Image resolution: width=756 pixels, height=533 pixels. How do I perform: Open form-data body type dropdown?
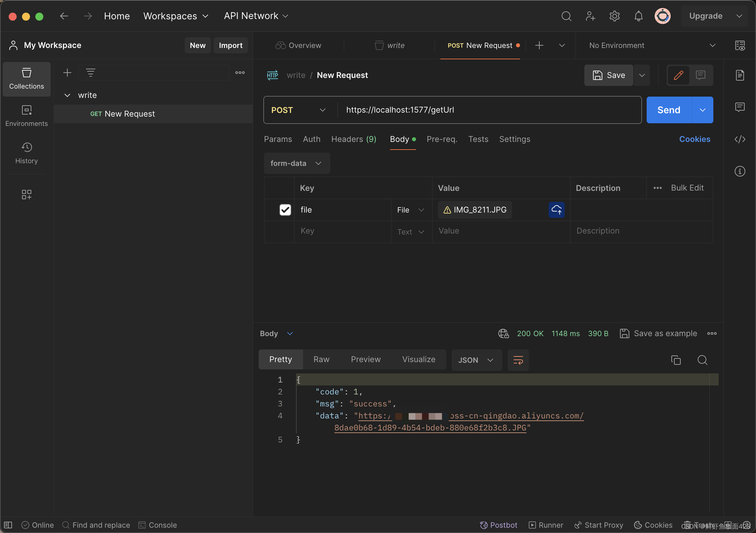(297, 163)
